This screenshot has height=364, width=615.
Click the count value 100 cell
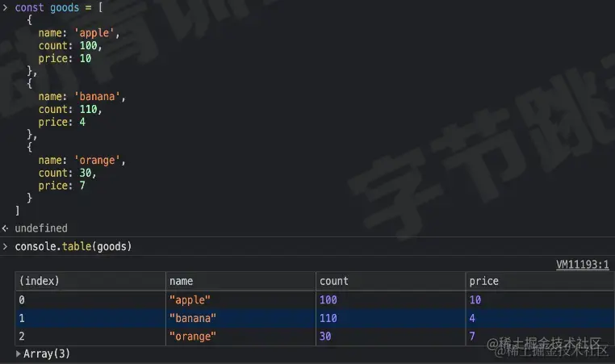tap(328, 300)
